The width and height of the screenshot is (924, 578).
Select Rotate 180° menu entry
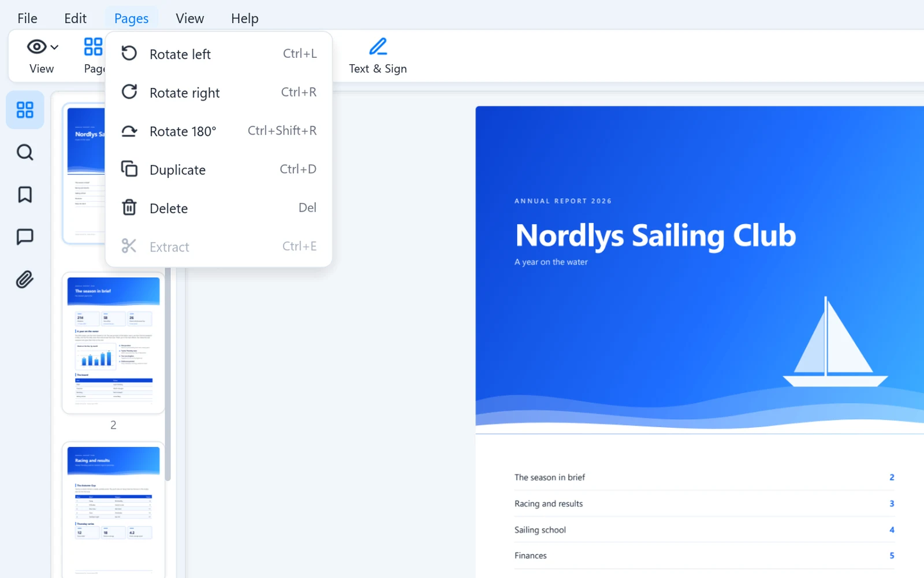219,131
